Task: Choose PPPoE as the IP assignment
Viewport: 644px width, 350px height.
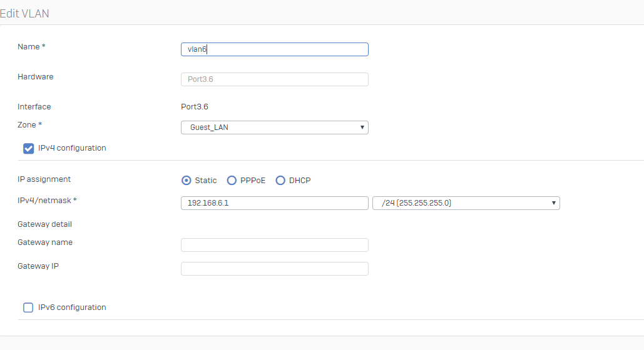Action: click(x=232, y=180)
